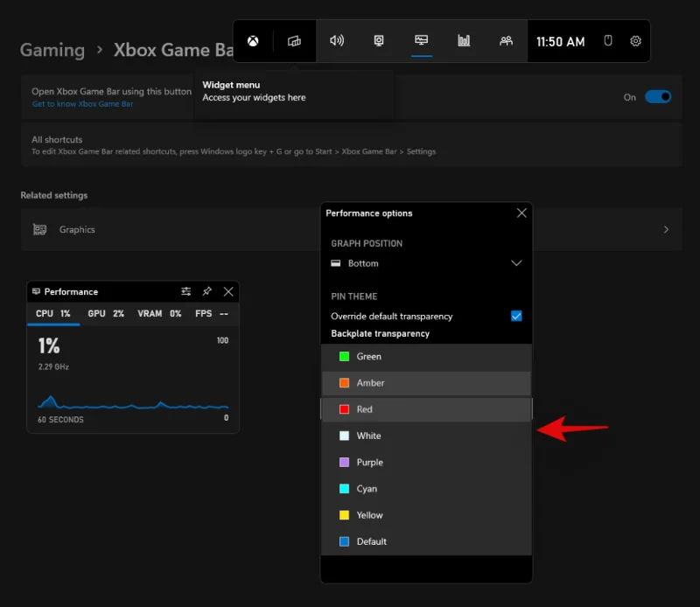Toggle the Performance widget monitor icon
The height and width of the screenshot is (607, 700).
coord(421,40)
